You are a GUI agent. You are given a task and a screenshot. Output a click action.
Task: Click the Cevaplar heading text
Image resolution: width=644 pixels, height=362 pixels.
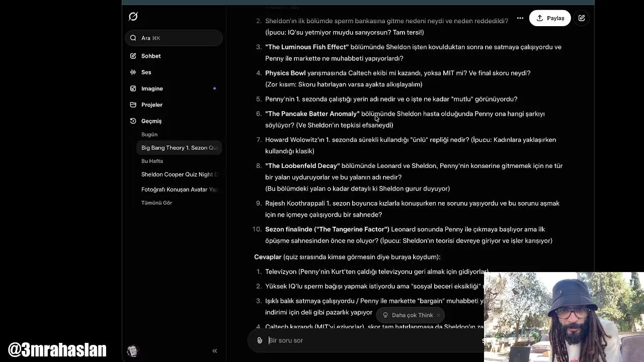268,257
